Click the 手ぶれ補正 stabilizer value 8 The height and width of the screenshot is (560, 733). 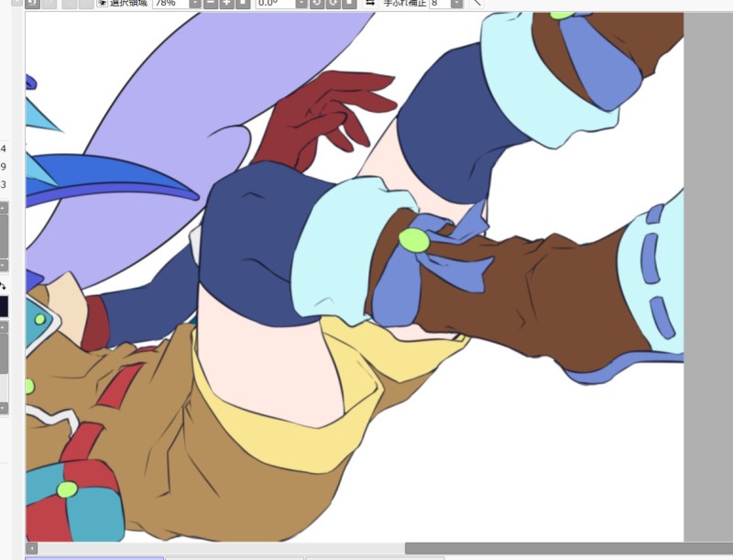point(440,3)
